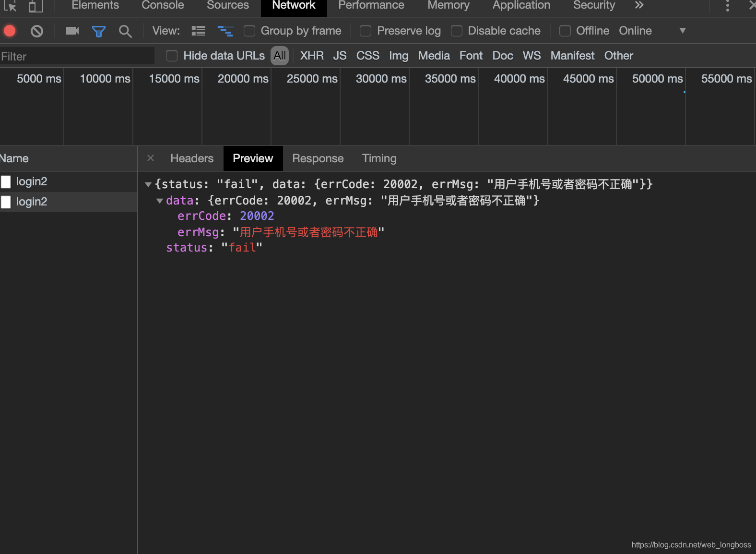The image size is (756, 554).
Task: Switch to the Console tab
Action: (x=163, y=5)
